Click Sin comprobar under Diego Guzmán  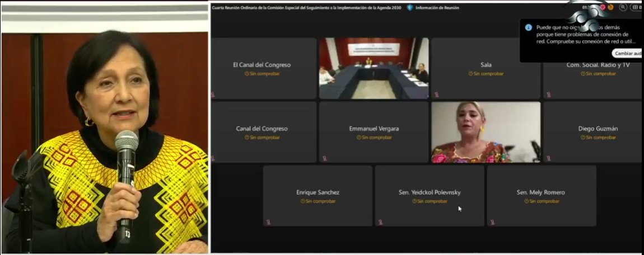point(598,138)
